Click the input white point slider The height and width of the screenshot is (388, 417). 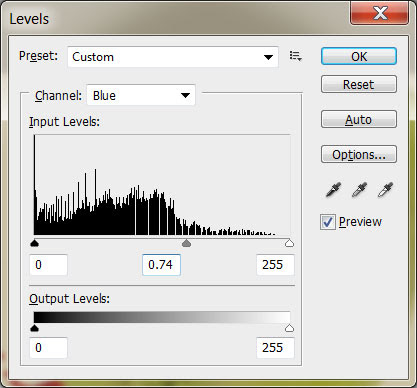tap(289, 243)
